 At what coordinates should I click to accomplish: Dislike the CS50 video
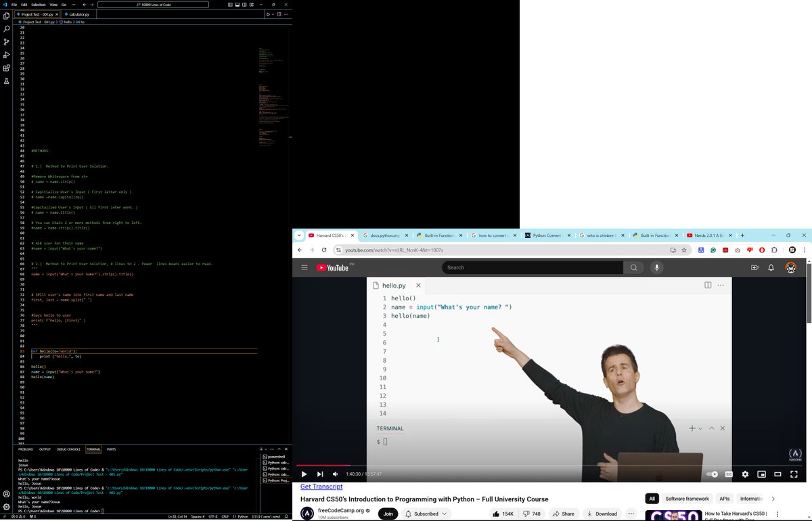coord(533,514)
